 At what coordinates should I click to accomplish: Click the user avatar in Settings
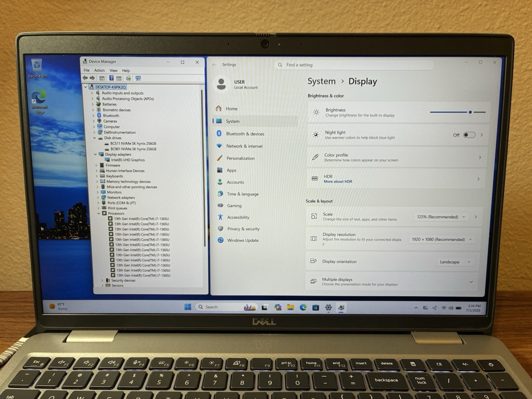pyautogui.click(x=221, y=84)
